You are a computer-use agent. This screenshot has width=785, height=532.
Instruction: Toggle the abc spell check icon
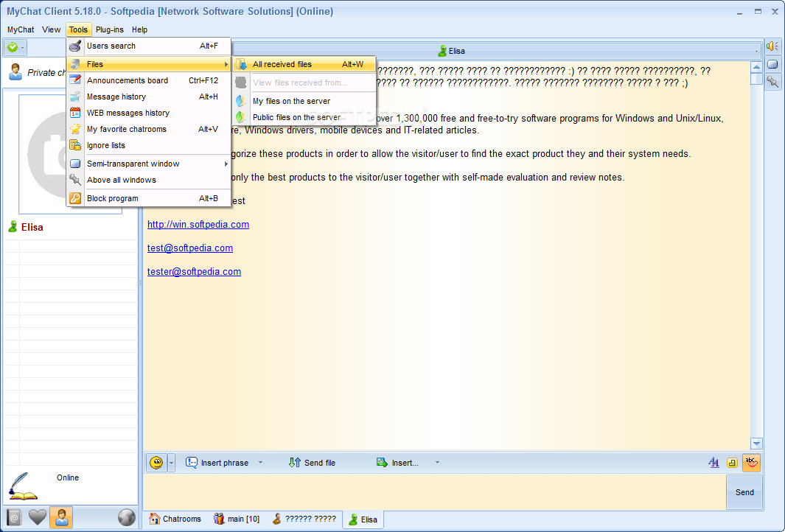(x=751, y=463)
